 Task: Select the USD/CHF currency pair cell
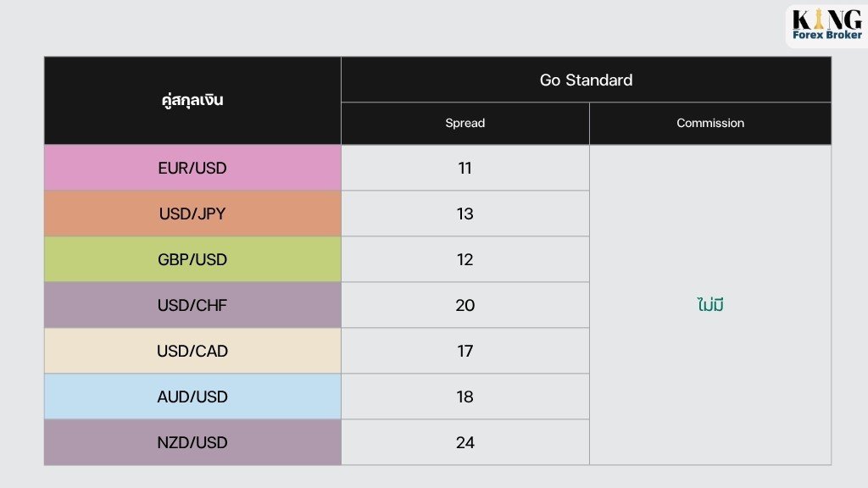coord(192,305)
